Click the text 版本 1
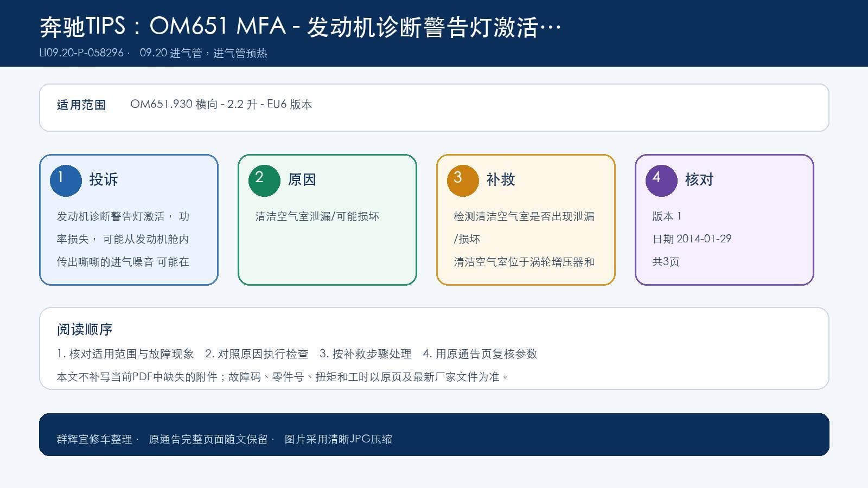 pos(667,216)
